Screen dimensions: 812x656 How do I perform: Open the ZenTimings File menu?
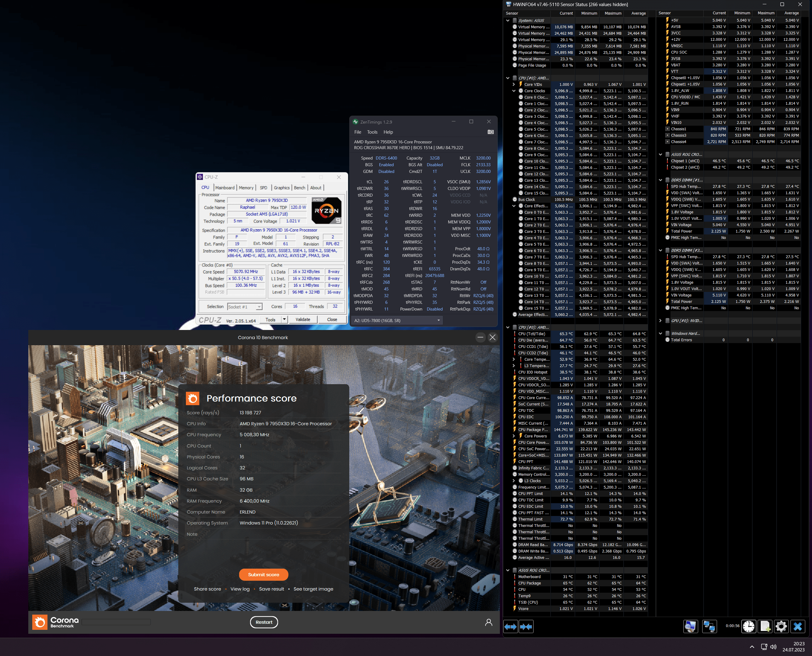click(358, 132)
